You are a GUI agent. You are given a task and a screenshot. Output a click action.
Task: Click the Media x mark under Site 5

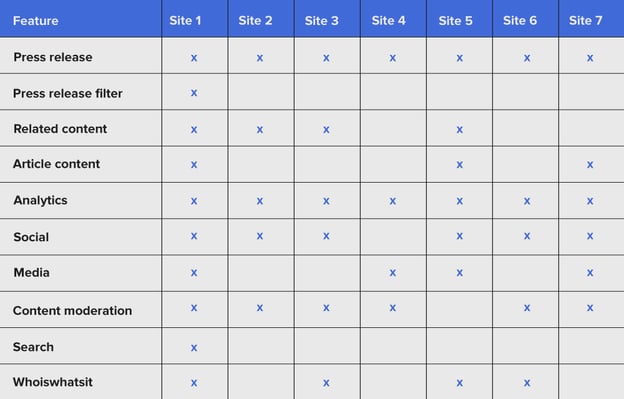pyautogui.click(x=459, y=273)
